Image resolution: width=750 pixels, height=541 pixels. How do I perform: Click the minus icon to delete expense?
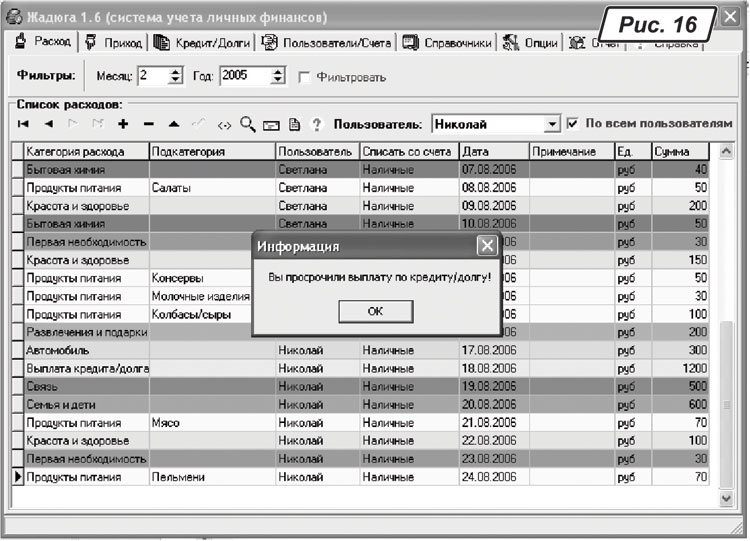[x=148, y=124]
